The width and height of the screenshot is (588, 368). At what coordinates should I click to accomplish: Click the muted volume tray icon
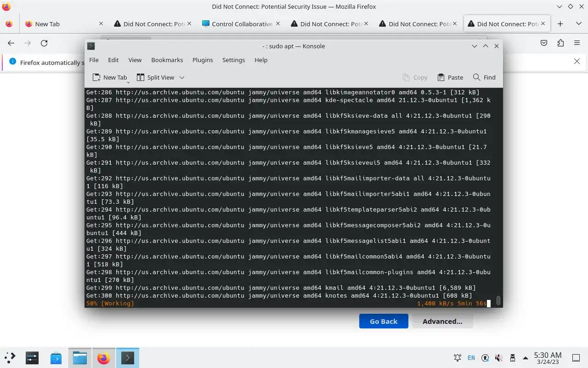[498, 357]
